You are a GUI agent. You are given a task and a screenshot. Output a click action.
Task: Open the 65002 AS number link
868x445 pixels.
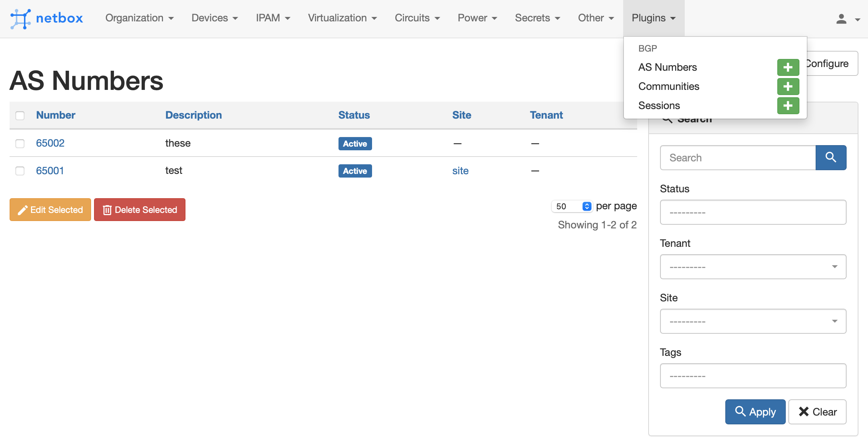tap(50, 143)
